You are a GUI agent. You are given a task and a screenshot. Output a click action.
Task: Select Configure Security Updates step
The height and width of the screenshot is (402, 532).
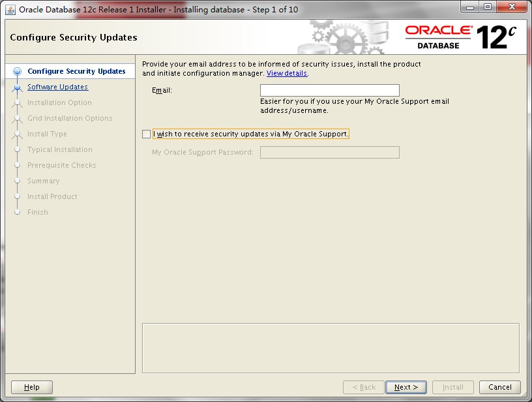[76, 71]
